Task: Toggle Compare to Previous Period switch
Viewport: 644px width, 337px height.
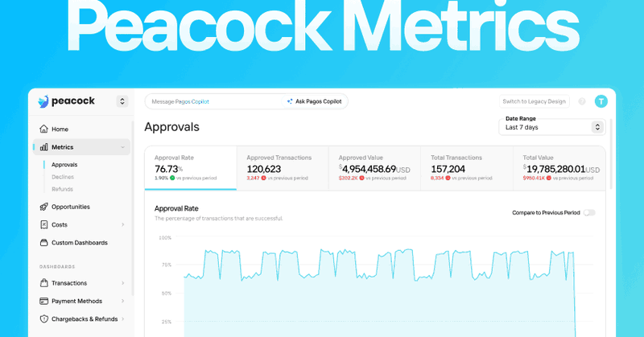Action: tap(589, 212)
